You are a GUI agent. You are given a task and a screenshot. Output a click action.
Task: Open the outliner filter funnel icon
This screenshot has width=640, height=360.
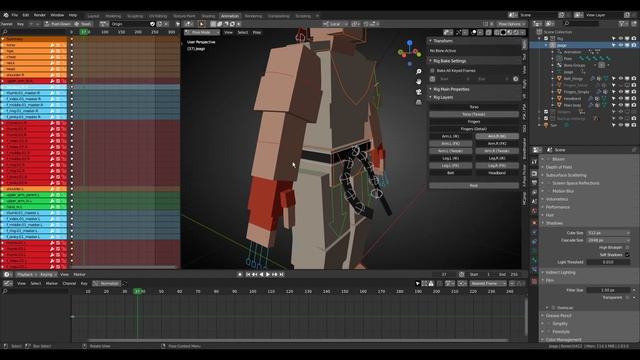pyautogui.click(x=622, y=24)
